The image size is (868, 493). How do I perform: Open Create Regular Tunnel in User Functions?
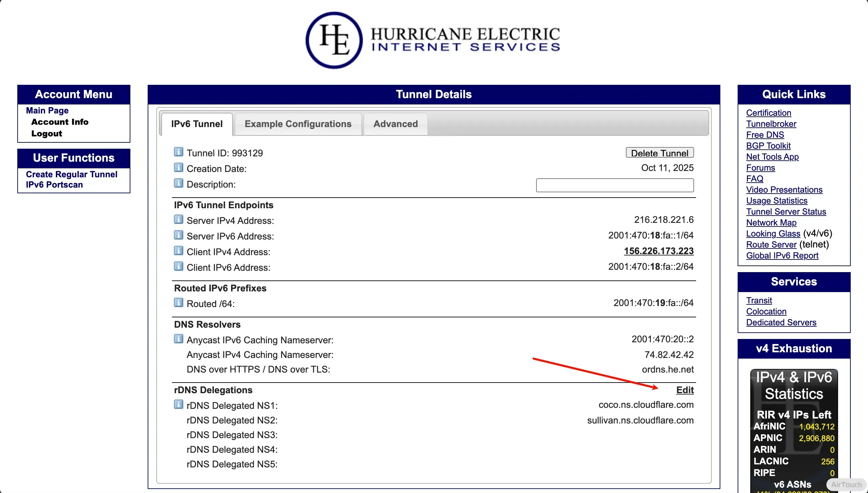tap(72, 174)
